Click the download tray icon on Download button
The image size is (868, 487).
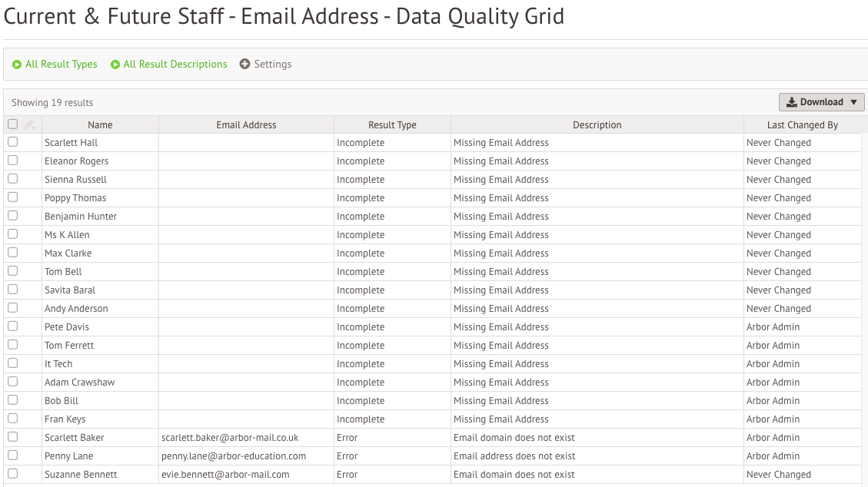[792, 102]
